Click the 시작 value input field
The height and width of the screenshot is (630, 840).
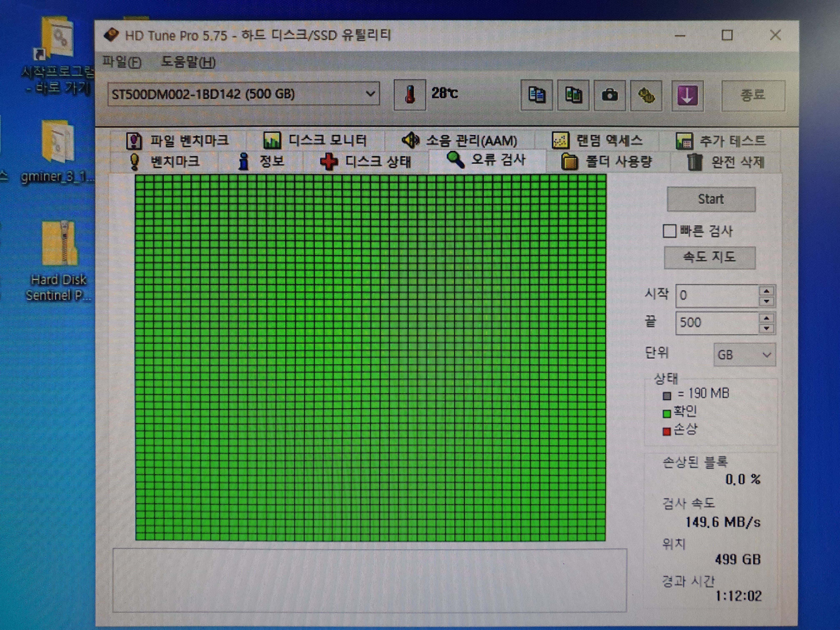point(717,295)
